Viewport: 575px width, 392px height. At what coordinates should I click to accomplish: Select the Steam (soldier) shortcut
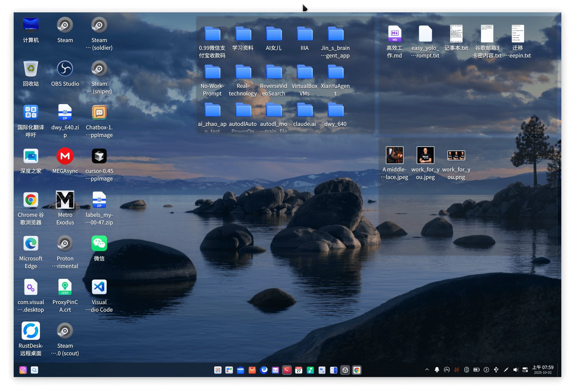pyautogui.click(x=99, y=25)
